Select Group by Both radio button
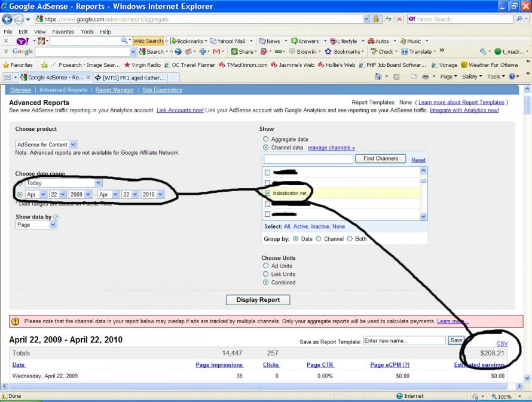532x402 pixels. point(350,239)
